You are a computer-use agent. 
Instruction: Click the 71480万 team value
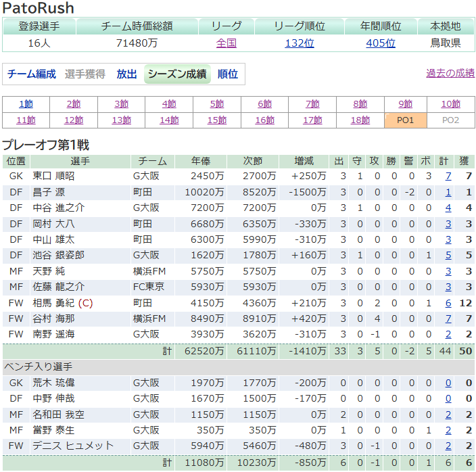pyautogui.click(x=137, y=43)
